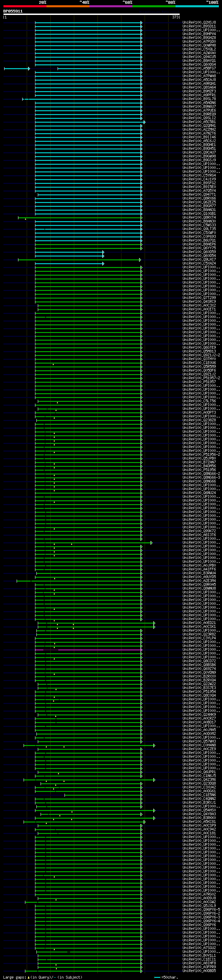Select the UniRef100_C5XAZ4 label
This screenshot has width=222, height=980.
pos(199,263)
